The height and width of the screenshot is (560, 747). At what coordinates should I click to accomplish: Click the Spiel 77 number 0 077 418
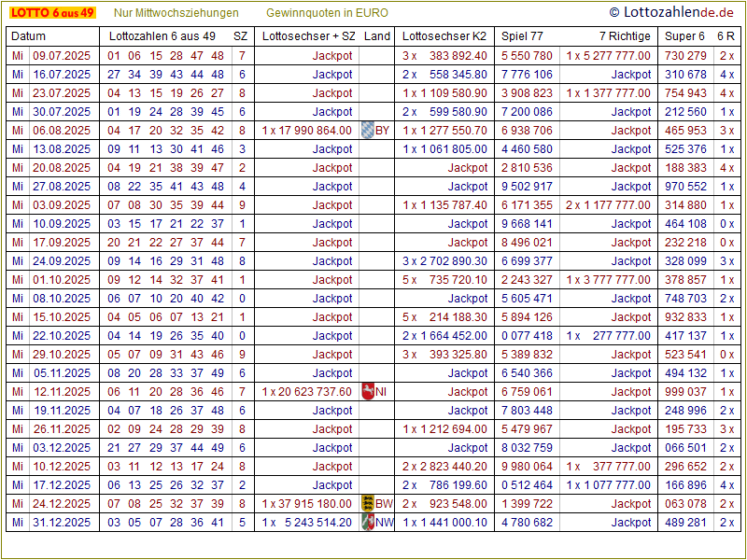(527, 335)
